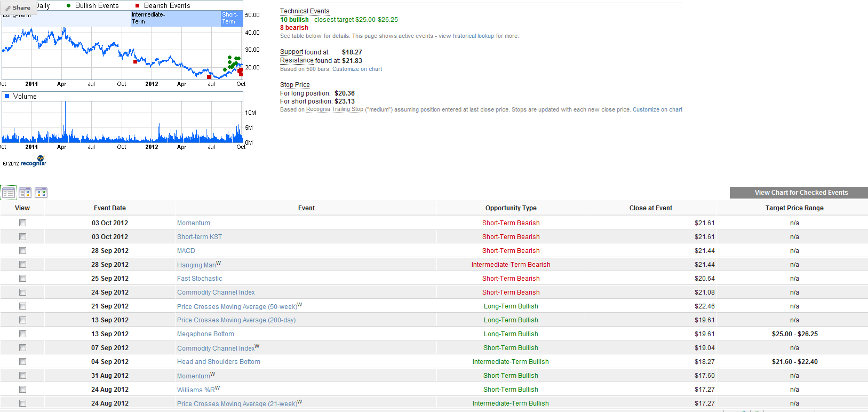Select the Intermediate-Term chart band
The height and width of the screenshot is (412, 868).
coord(176,18)
